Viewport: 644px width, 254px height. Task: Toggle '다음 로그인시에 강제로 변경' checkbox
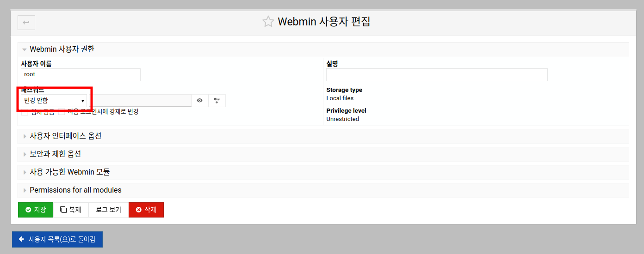pyautogui.click(x=62, y=112)
